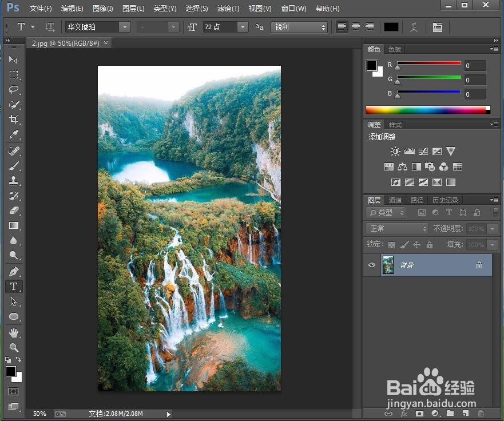This screenshot has height=421, width=504.
Task: Select the Spot Healing Brush tool
Action: (x=14, y=150)
